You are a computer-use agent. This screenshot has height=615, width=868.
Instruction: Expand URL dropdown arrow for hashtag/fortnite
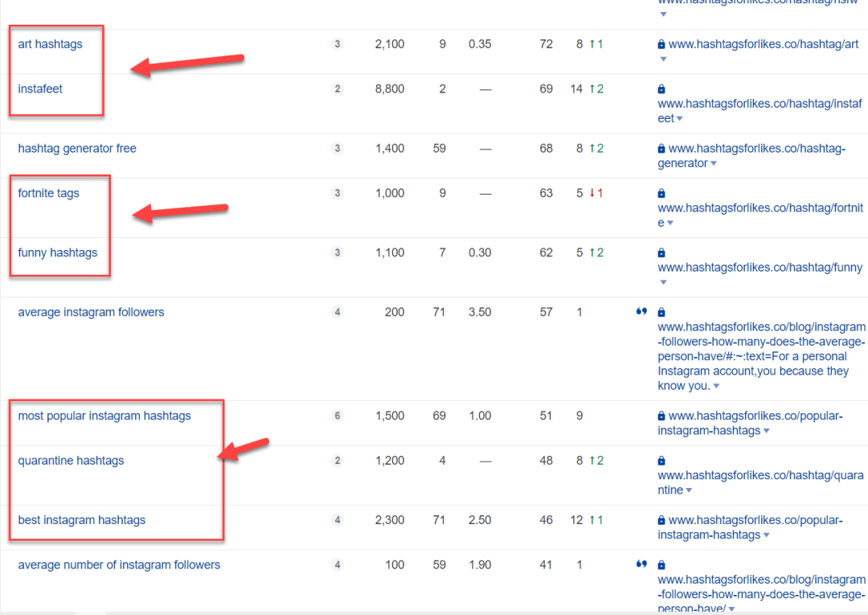(670, 223)
